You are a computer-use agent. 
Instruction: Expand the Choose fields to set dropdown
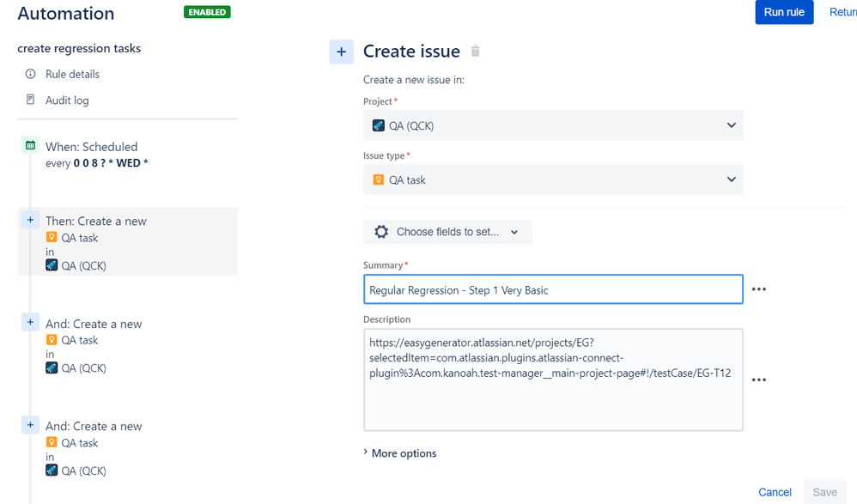coord(447,232)
